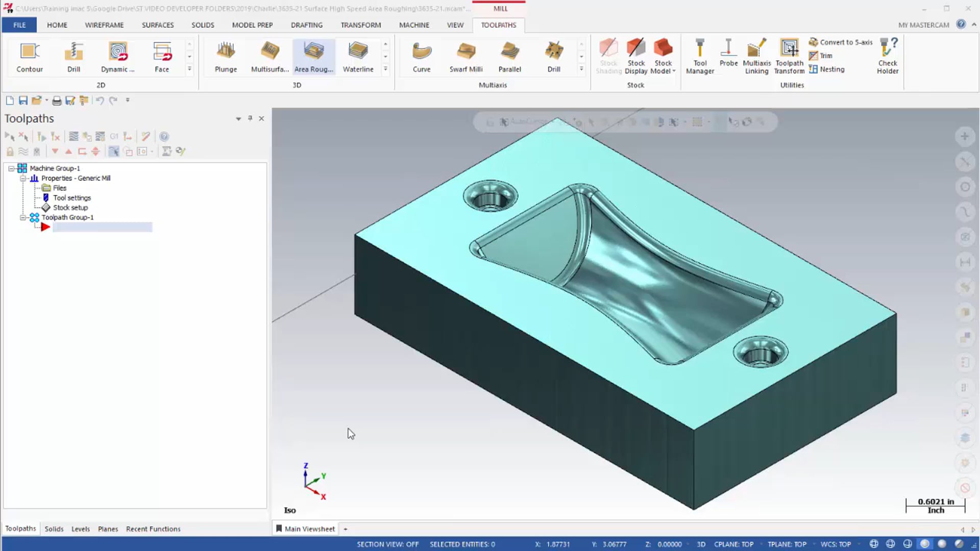The width and height of the screenshot is (980, 551).
Task: Select the Dynamic Milling tool
Action: click(x=118, y=57)
